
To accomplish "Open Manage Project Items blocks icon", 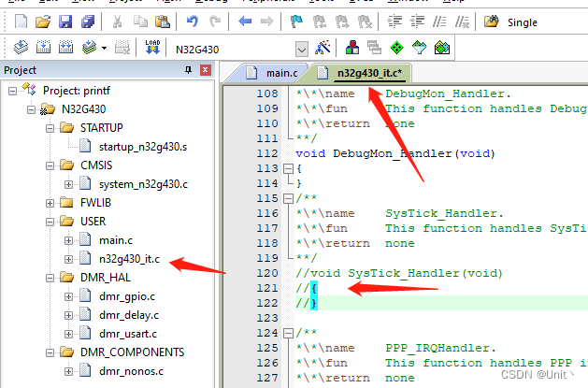I will coord(352,48).
